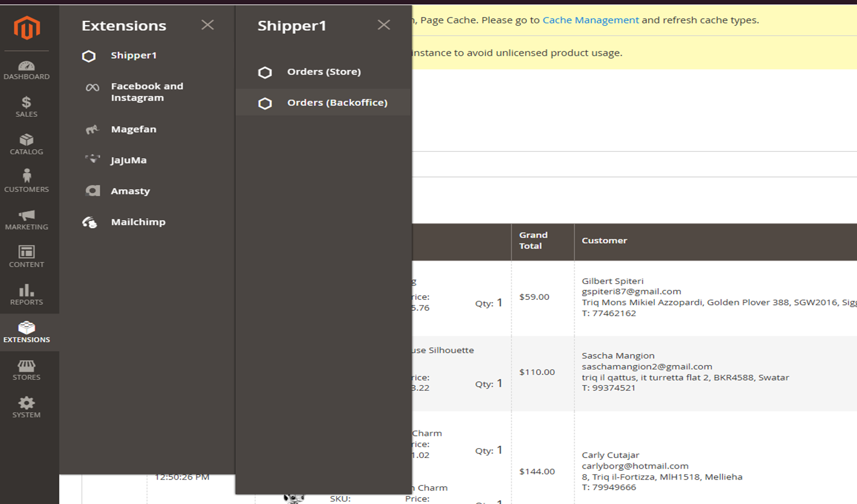
Task: Click the Orders (Store) hexagon icon
Action: (265, 72)
